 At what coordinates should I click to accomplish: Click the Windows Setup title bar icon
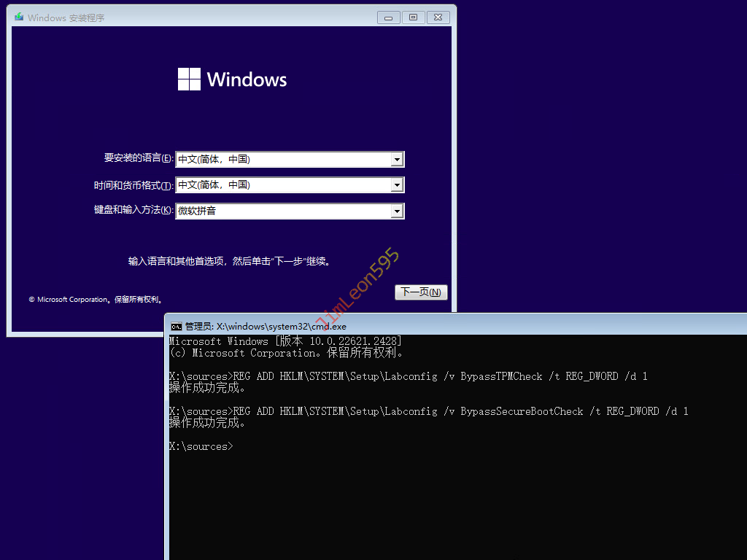pyautogui.click(x=19, y=17)
